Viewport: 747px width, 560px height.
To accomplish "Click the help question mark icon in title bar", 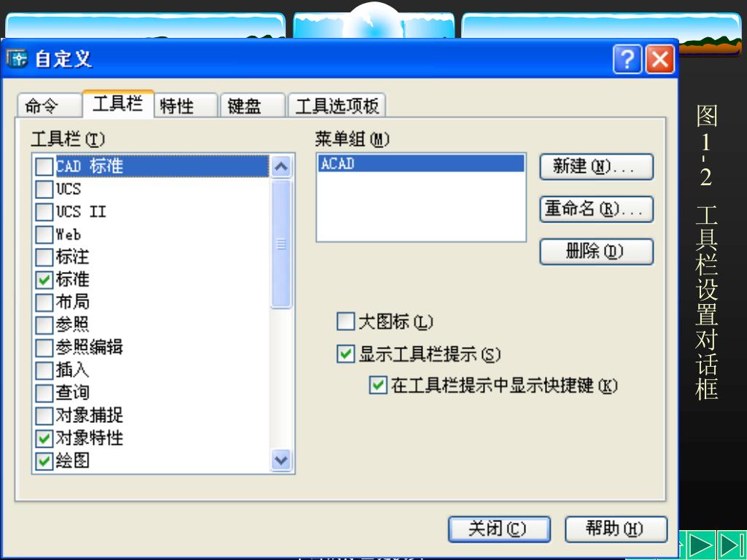I will (x=627, y=59).
